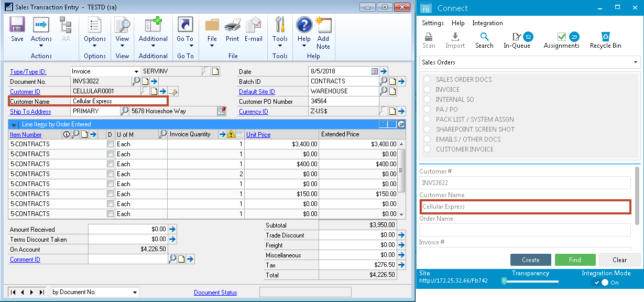Image resolution: width=644 pixels, height=302 pixels.
Task: Go to the first document record
Action: [x=13, y=292]
